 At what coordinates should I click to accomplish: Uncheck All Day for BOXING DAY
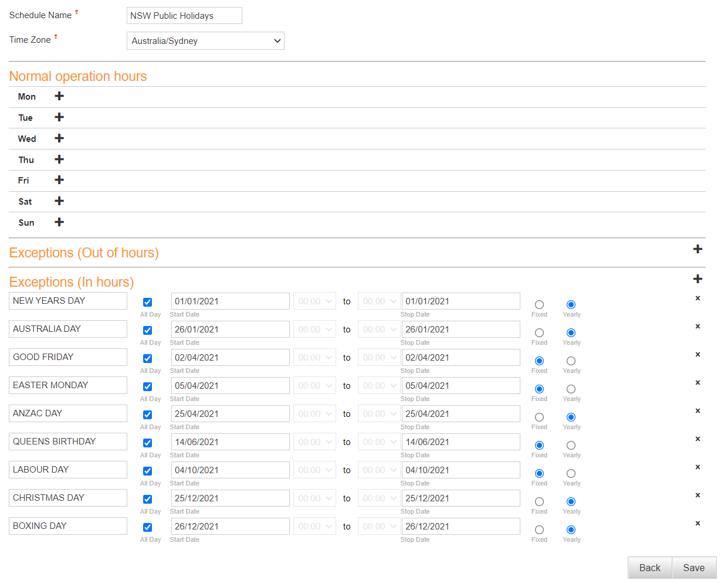(148, 528)
